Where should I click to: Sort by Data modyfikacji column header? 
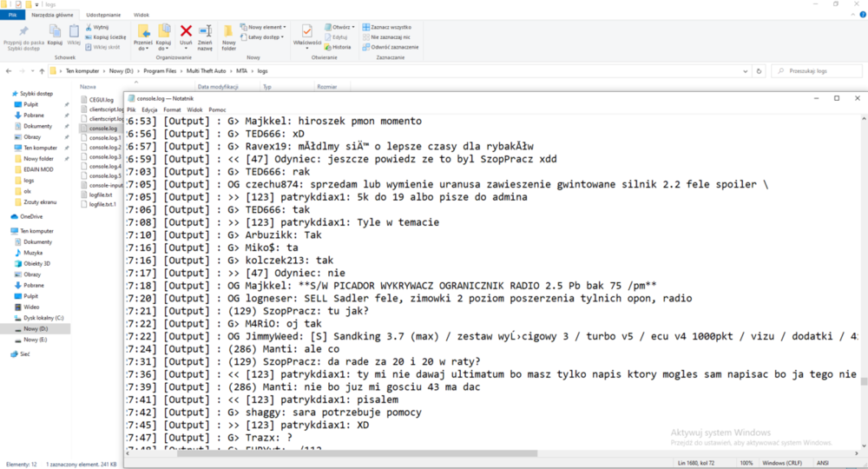tap(218, 87)
